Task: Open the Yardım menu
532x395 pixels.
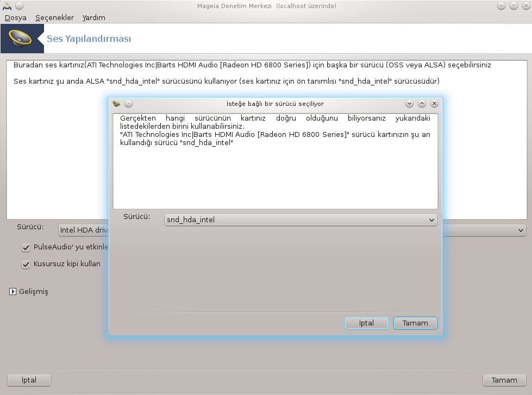Action: pyautogui.click(x=93, y=17)
